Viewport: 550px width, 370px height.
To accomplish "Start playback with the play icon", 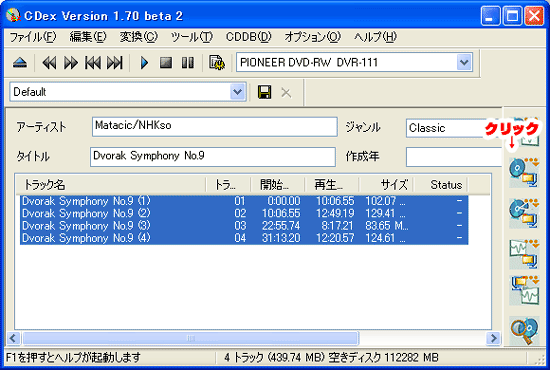I will pos(144,63).
